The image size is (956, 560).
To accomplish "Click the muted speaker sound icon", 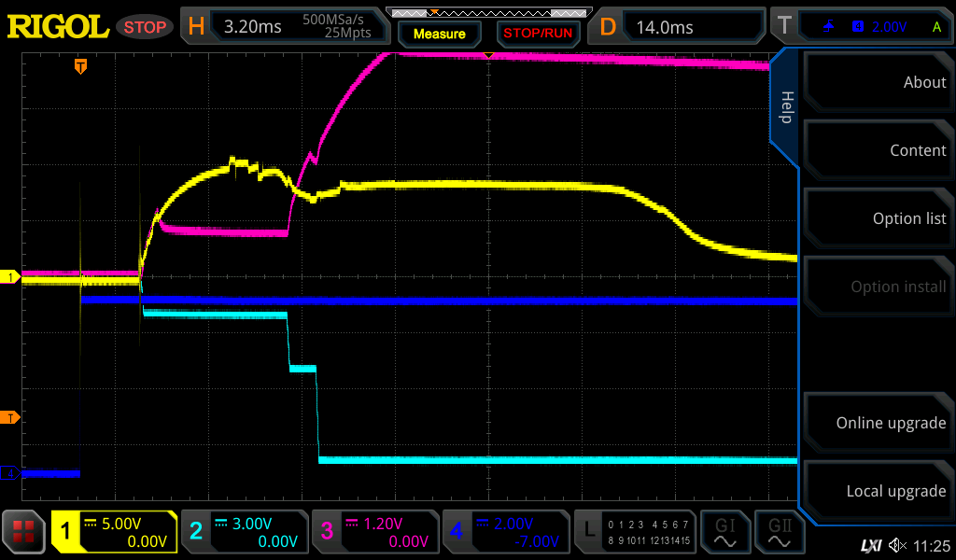I will (897, 544).
